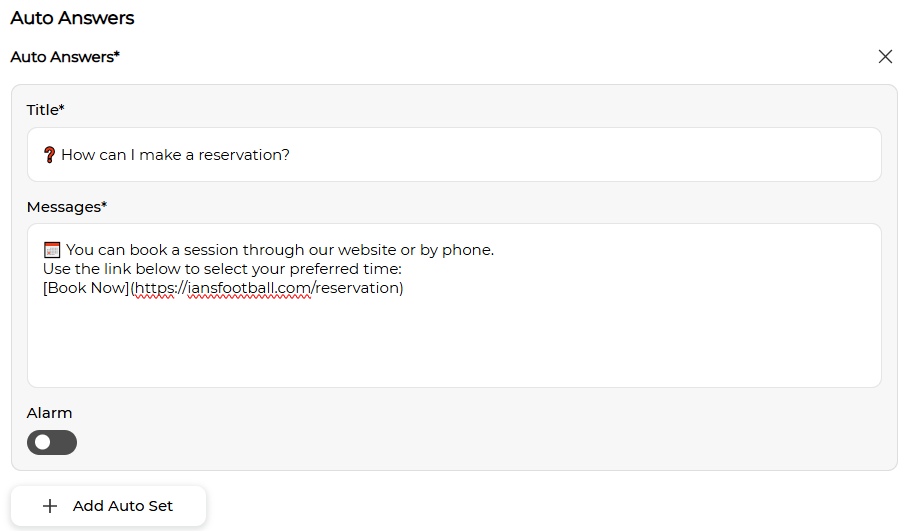Image resolution: width=911 pixels, height=531 pixels.
Task: Click the Messages* field label
Action: [67, 207]
